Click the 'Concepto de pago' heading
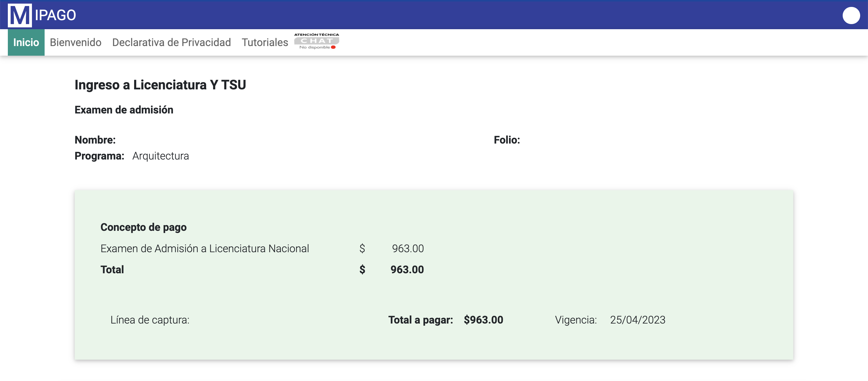Screen dimensions: 868x381 pyautogui.click(x=143, y=227)
